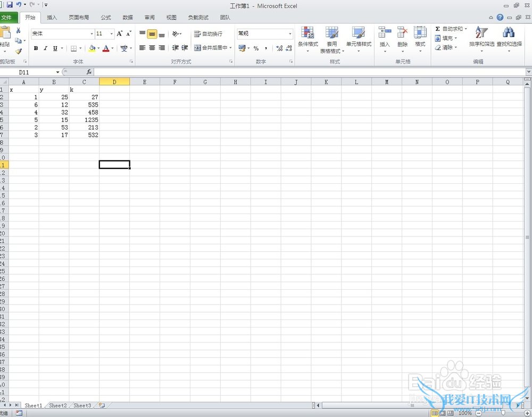The height and width of the screenshot is (417, 532).
Task: Expand the 清除 clear dropdown
Action: click(456, 47)
